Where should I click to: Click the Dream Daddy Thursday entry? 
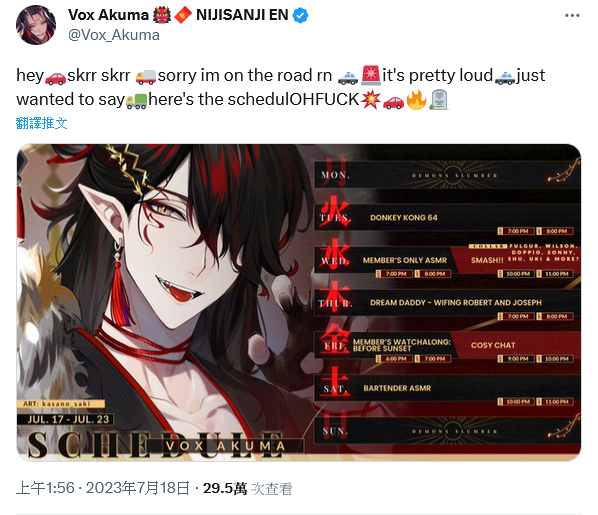(x=456, y=303)
